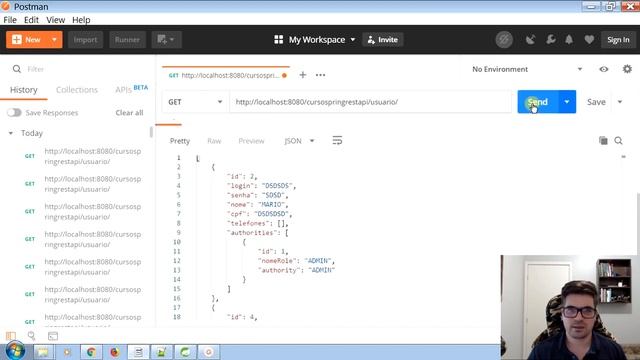Viewport: 640px width, 360px height.
Task: Open Save button dropdown arrow
Action: pyautogui.click(x=620, y=102)
